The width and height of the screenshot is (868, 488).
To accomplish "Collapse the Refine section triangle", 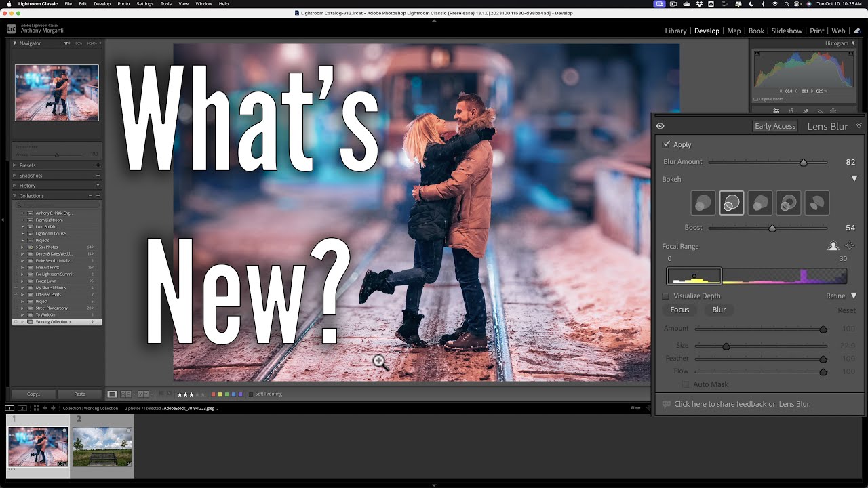I will coord(854,296).
